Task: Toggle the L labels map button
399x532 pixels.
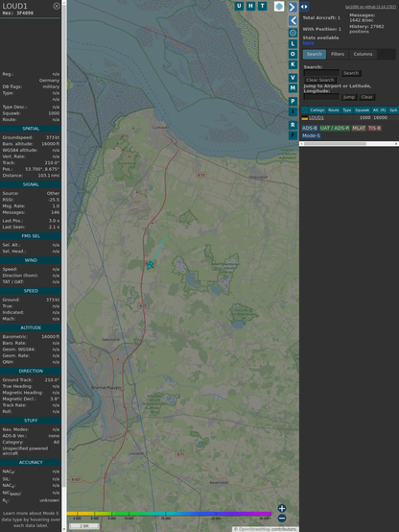Action: [x=293, y=44]
